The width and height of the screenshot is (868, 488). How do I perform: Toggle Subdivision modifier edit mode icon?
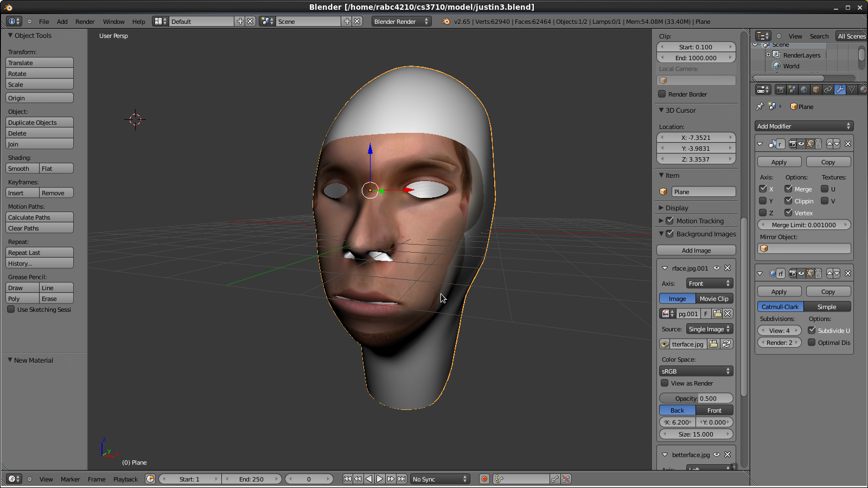coord(810,273)
